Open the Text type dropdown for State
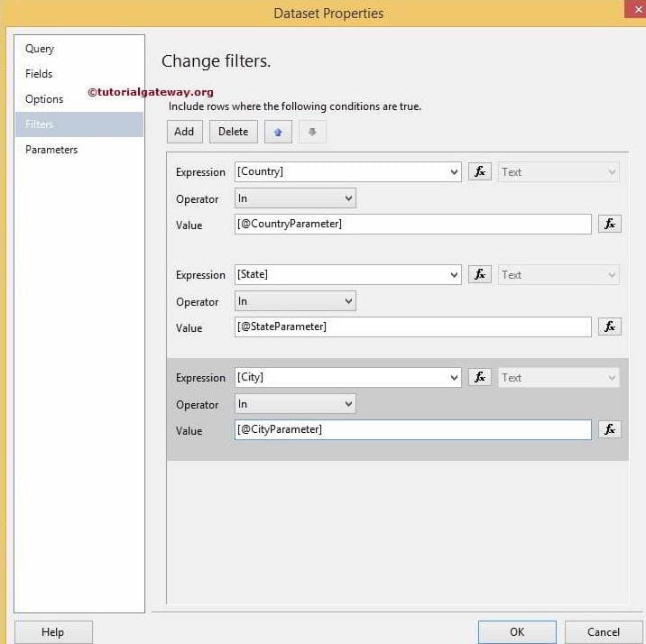The width and height of the screenshot is (646, 644). 558,274
